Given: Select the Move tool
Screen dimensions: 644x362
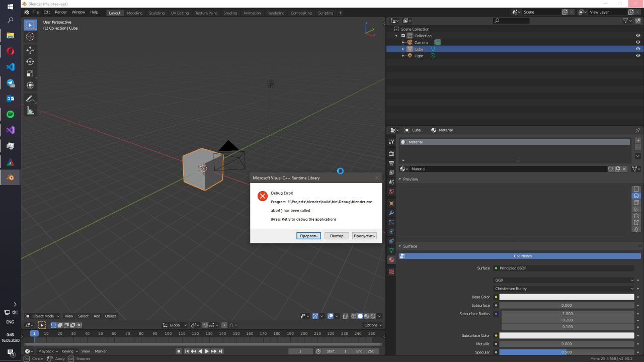Looking at the screenshot, I should pos(30,50).
